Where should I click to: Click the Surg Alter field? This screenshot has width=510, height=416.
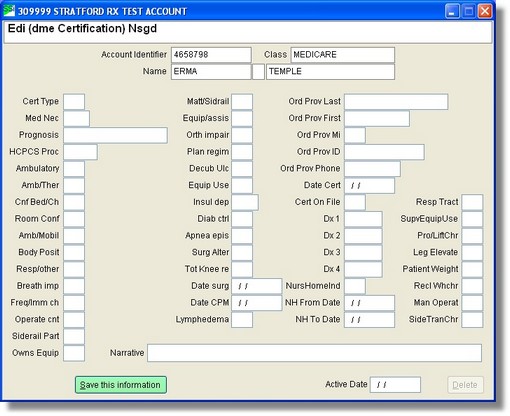(x=242, y=253)
